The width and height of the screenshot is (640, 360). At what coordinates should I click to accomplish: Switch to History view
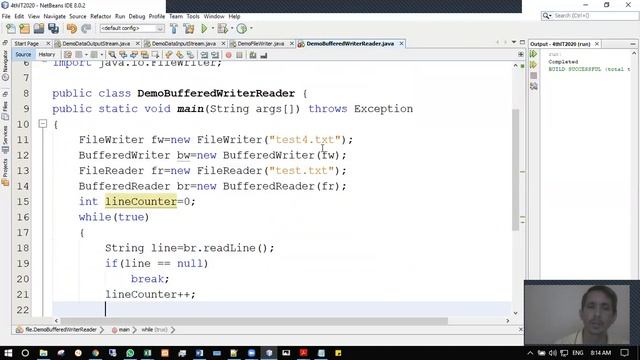pos(47,55)
